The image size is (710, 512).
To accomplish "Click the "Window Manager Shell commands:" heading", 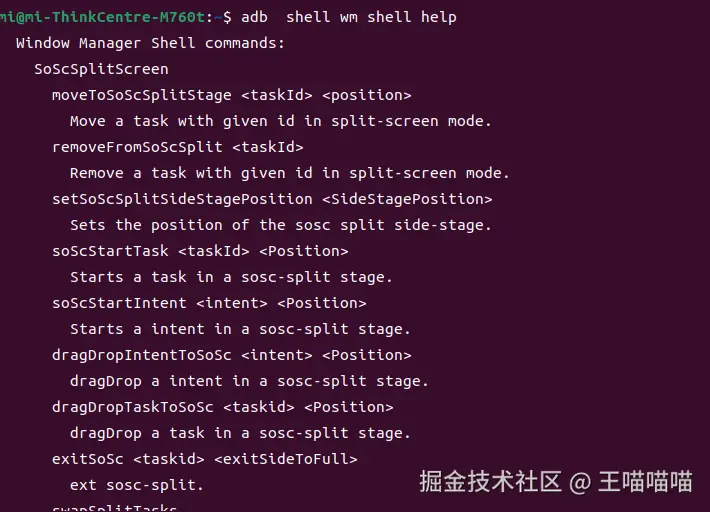I will tap(150, 43).
